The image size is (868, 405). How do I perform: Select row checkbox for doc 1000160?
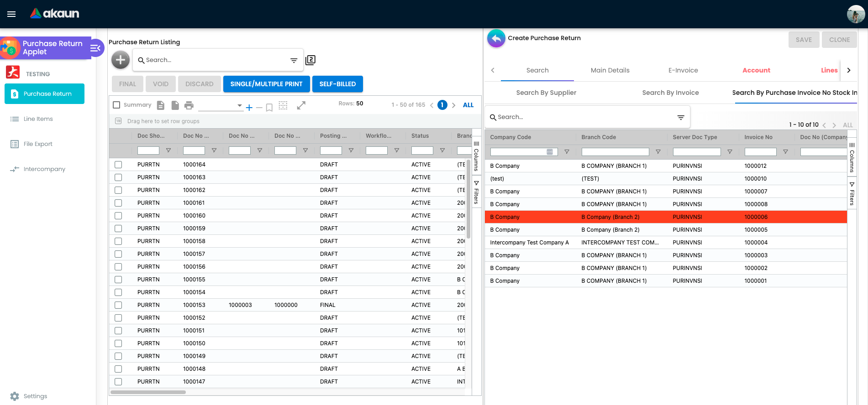(118, 216)
